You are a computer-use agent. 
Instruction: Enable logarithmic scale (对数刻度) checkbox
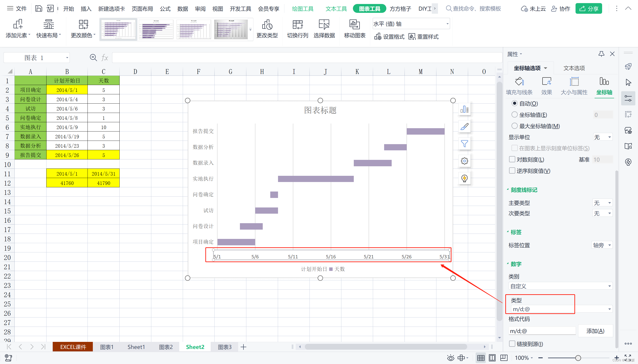click(x=512, y=159)
